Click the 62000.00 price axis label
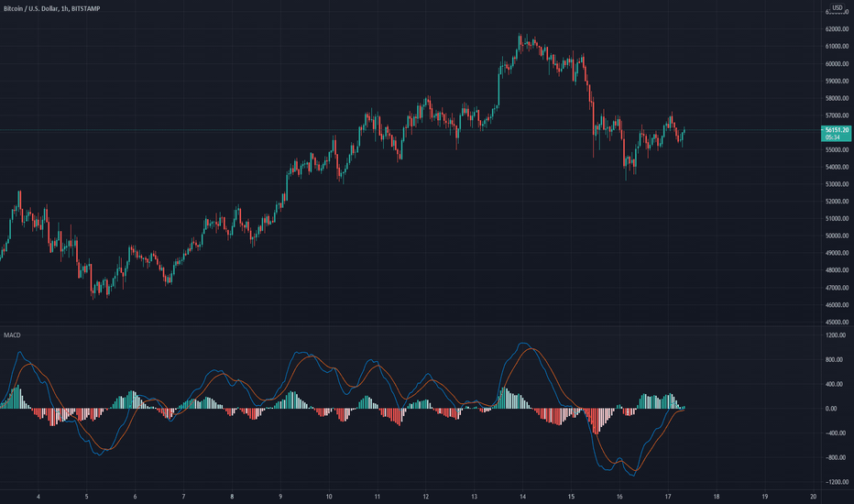 tap(838, 29)
